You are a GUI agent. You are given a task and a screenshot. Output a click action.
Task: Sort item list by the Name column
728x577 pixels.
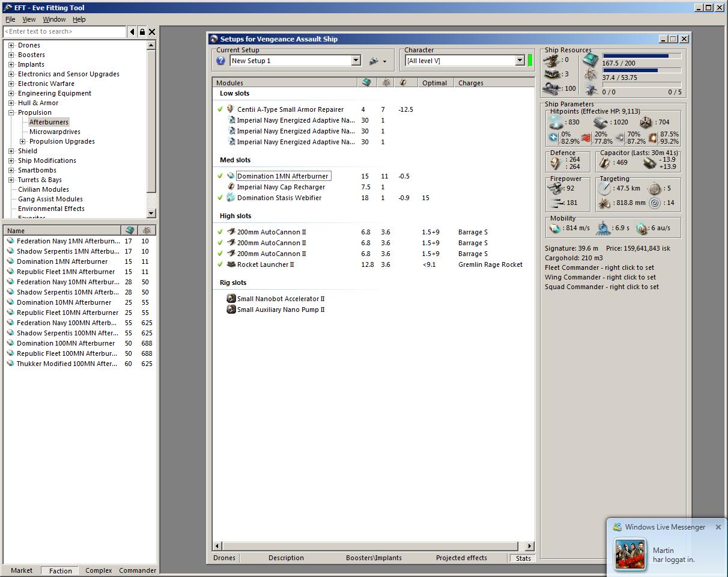(62, 231)
